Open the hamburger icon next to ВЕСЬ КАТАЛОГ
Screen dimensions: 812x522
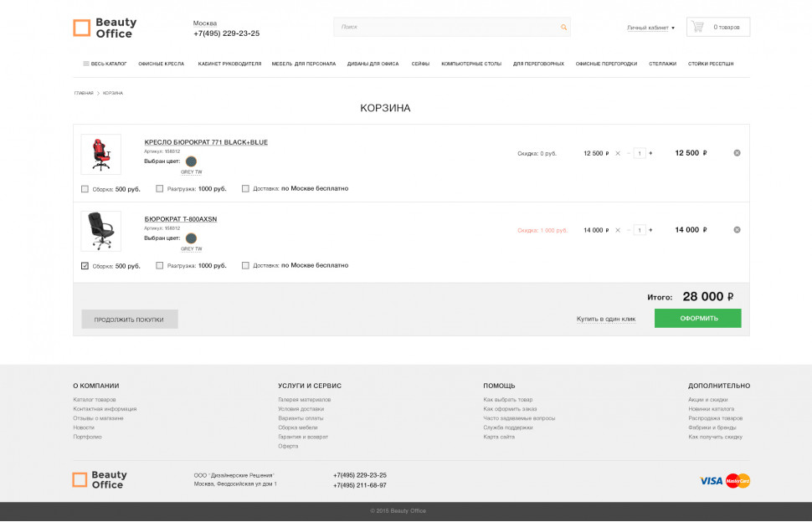(x=86, y=64)
